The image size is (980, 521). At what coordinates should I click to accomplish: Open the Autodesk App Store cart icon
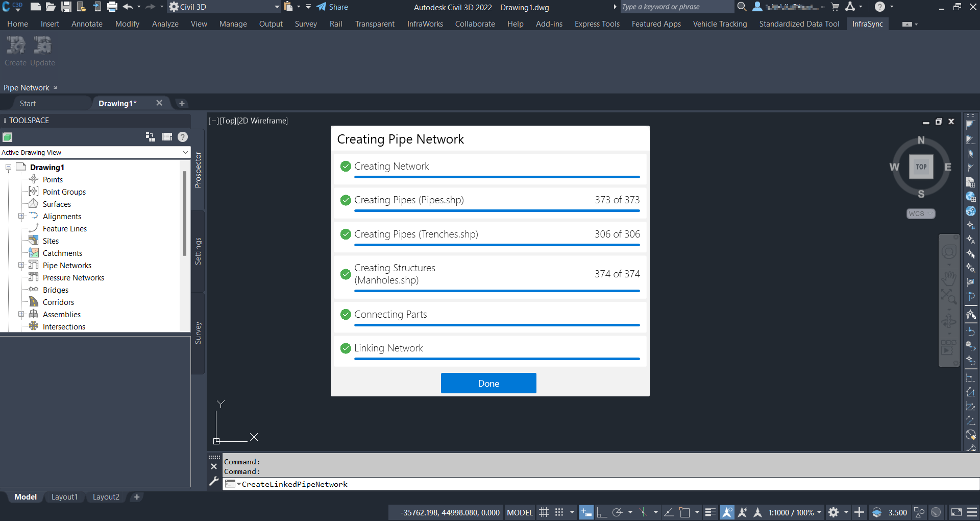(835, 7)
